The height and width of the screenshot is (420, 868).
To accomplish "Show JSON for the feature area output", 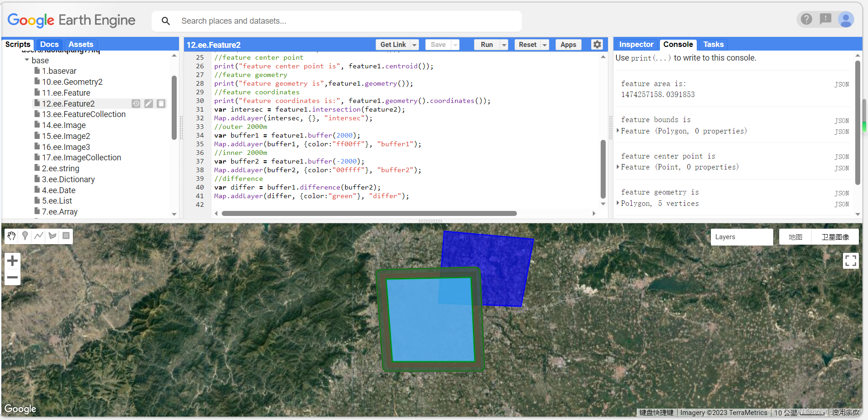I will (842, 84).
